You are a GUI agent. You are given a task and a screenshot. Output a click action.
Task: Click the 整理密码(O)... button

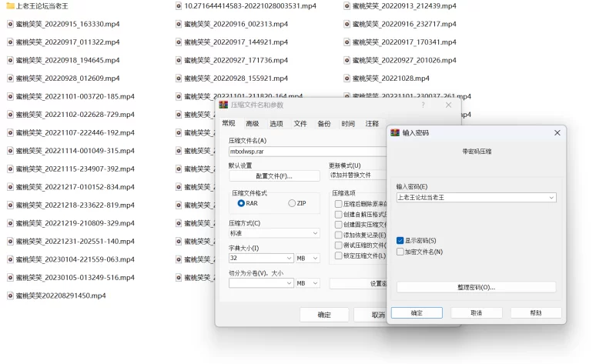(476, 287)
